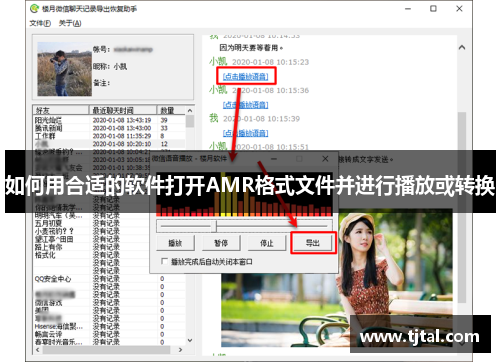Click the chat panel vertical scrollbar

click(x=462, y=207)
